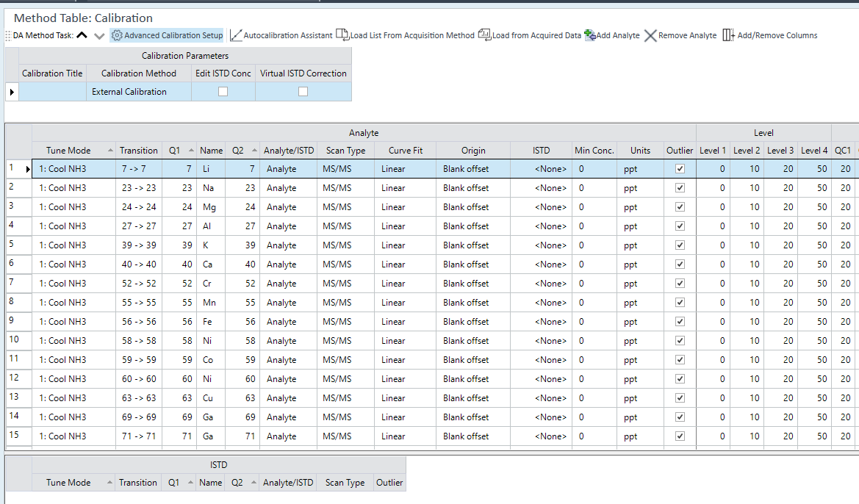This screenshot has height=504, width=859.
Task: Uncheck the Outlier checkbox for Mg
Action: click(x=680, y=207)
